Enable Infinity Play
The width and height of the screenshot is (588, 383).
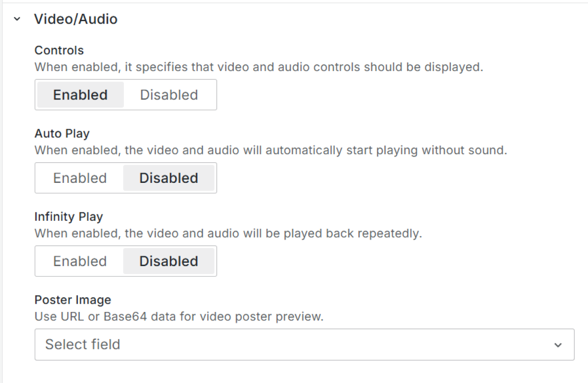pos(80,261)
